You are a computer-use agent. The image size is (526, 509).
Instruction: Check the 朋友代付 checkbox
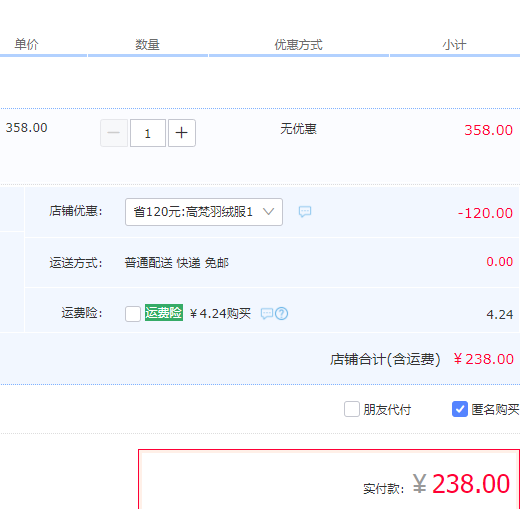click(352, 409)
